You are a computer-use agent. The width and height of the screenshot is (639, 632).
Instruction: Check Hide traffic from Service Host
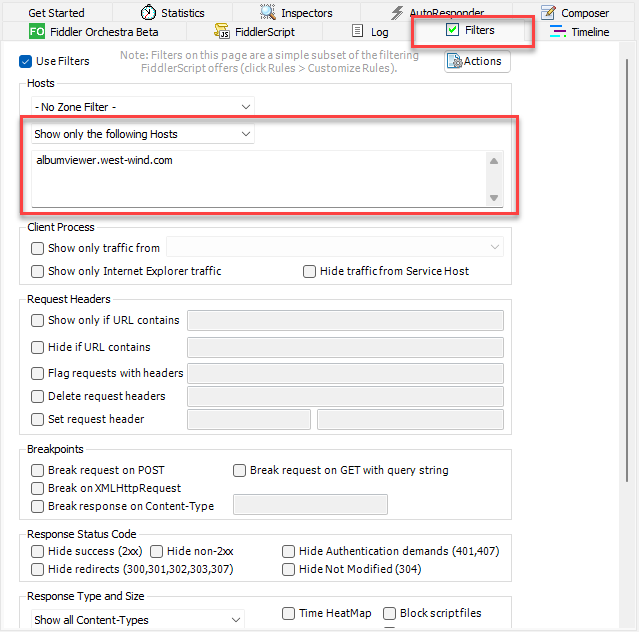pyautogui.click(x=309, y=271)
